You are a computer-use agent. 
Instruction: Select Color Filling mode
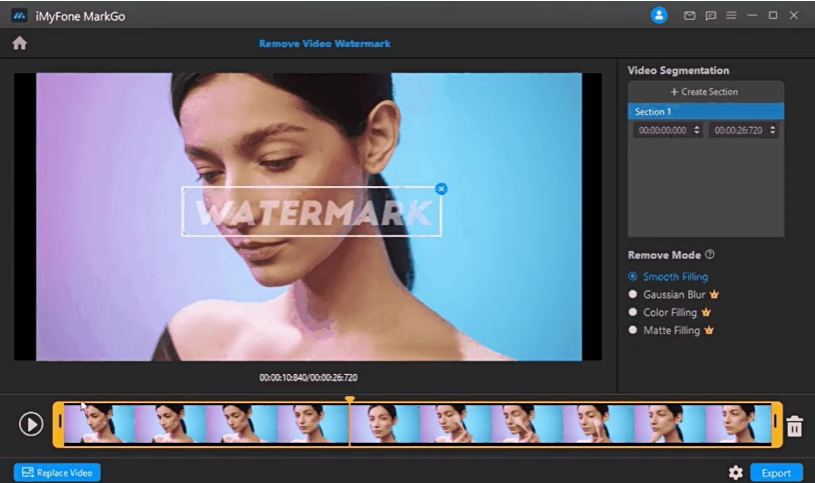tap(633, 312)
